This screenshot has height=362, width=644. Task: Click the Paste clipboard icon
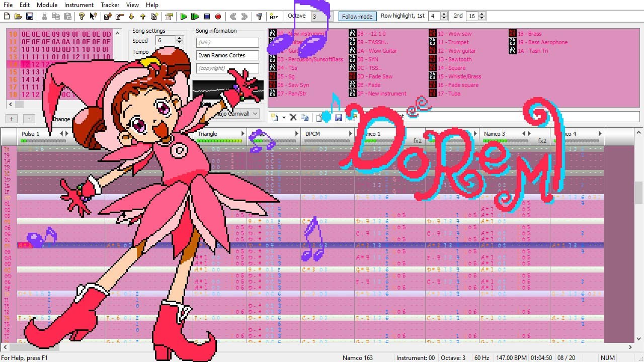tap(67, 17)
